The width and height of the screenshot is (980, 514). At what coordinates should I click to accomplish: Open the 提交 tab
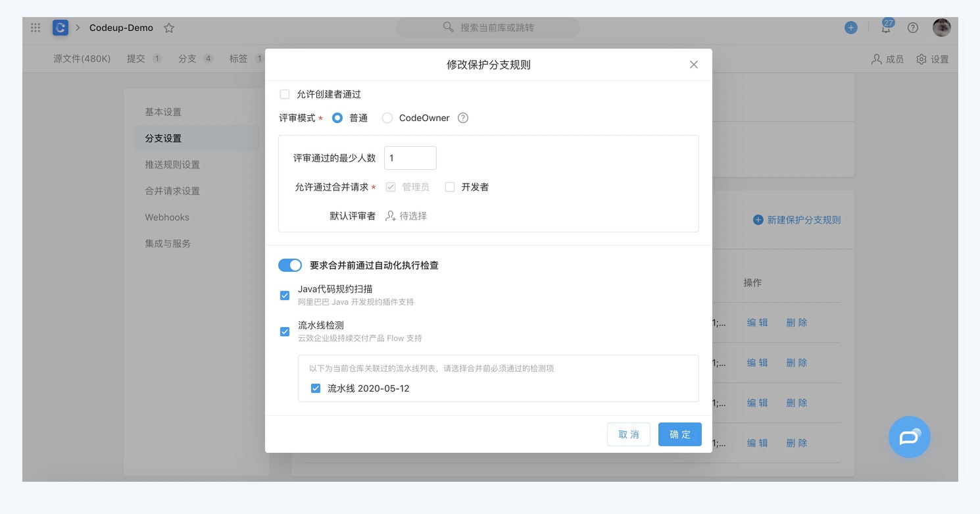point(144,59)
